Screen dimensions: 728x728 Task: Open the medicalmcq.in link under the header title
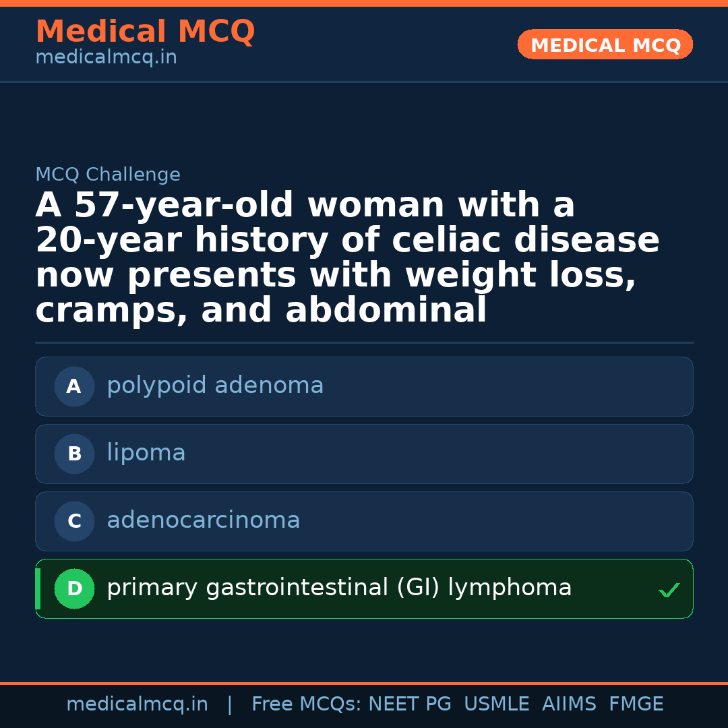(106, 57)
